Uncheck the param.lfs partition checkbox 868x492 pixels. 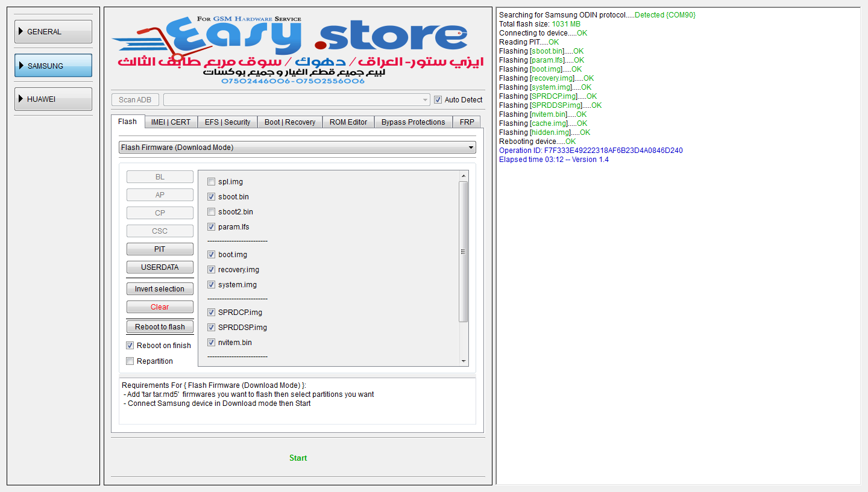(x=212, y=227)
